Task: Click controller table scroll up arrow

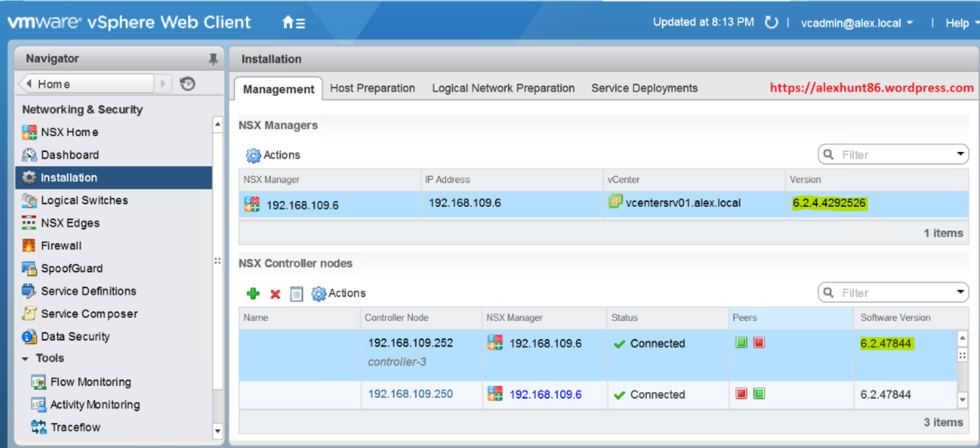Action: coord(963,338)
